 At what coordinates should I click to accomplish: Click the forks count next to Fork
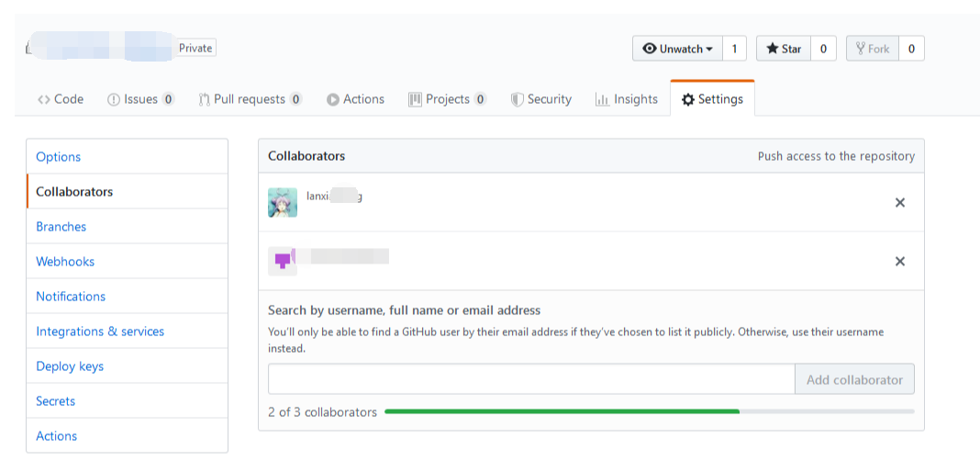click(911, 48)
